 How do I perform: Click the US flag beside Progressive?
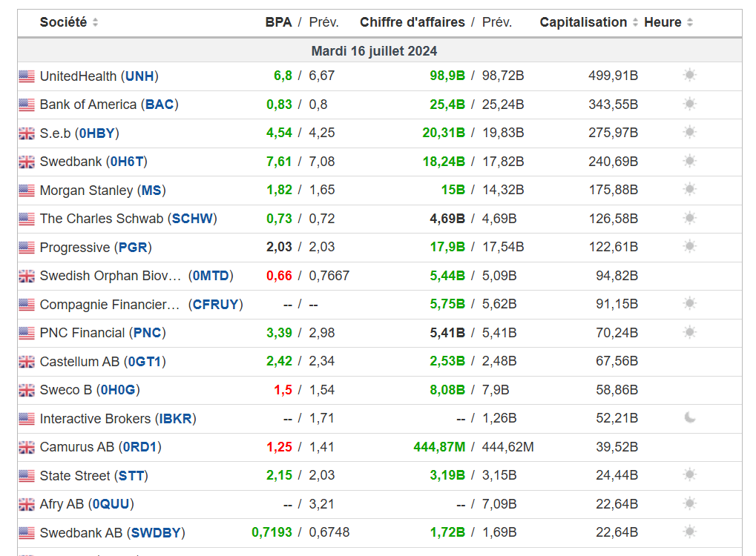click(x=27, y=248)
